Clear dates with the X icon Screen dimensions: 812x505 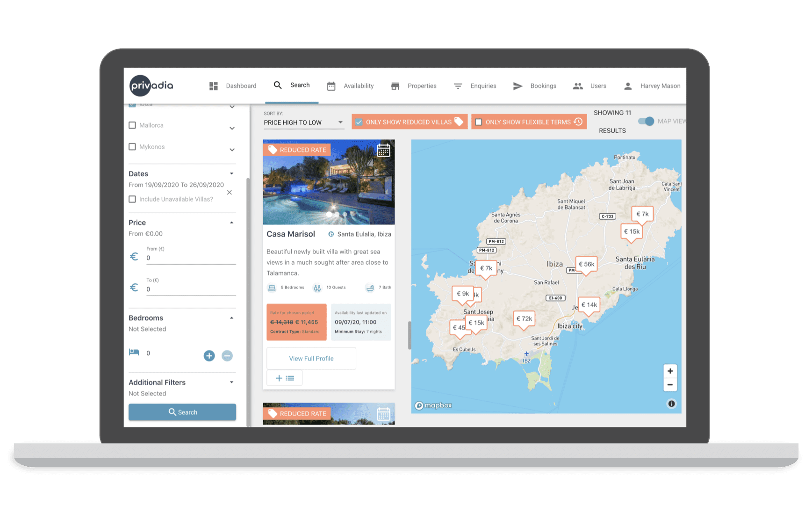(x=230, y=192)
